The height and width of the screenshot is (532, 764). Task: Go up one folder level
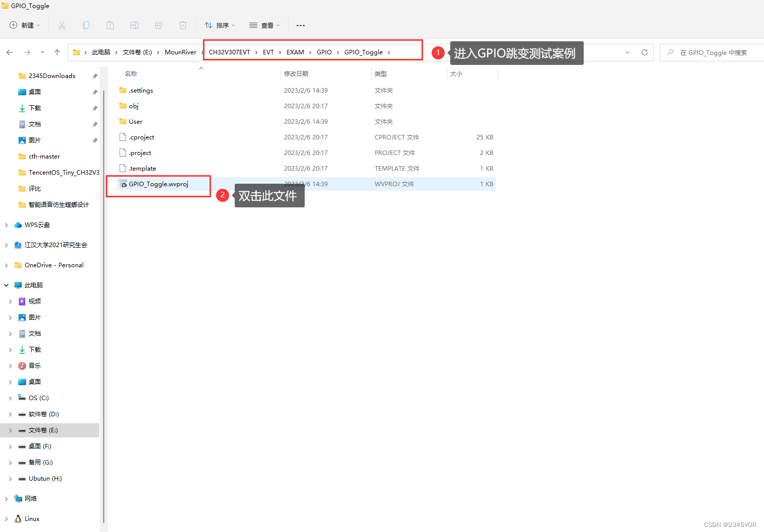coord(57,52)
